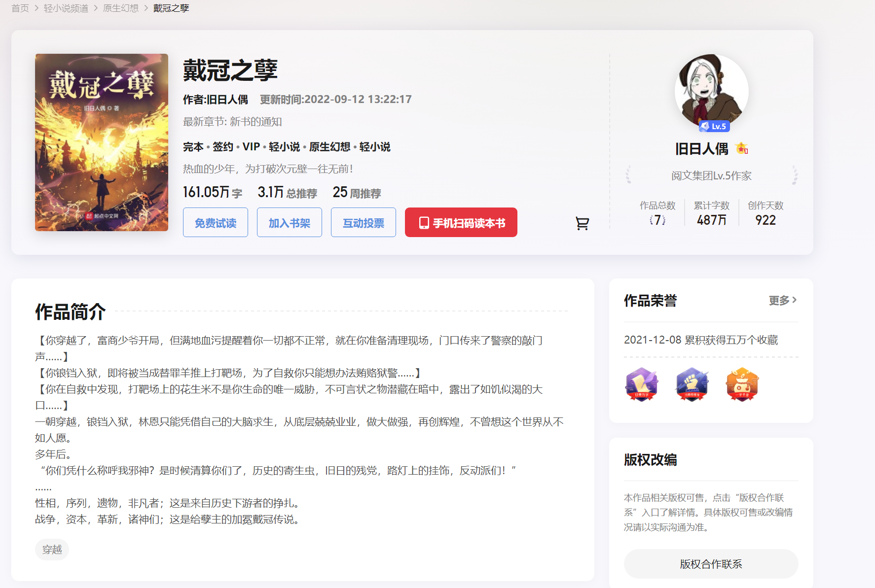The image size is (875, 588).
Task: Open author avatar image
Action: tap(711, 91)
